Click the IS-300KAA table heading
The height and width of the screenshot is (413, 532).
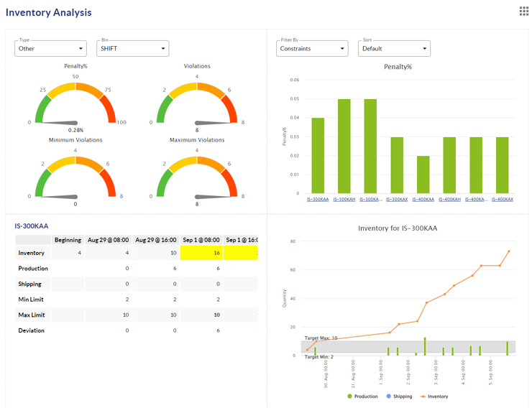point(32,226)
